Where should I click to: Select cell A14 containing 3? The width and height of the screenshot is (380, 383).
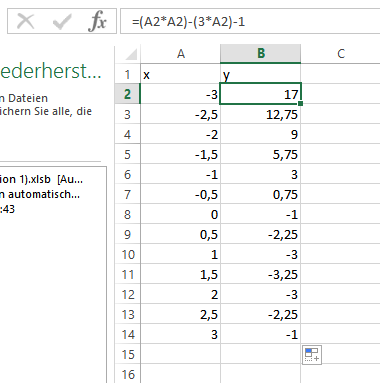tap(180, 334)
